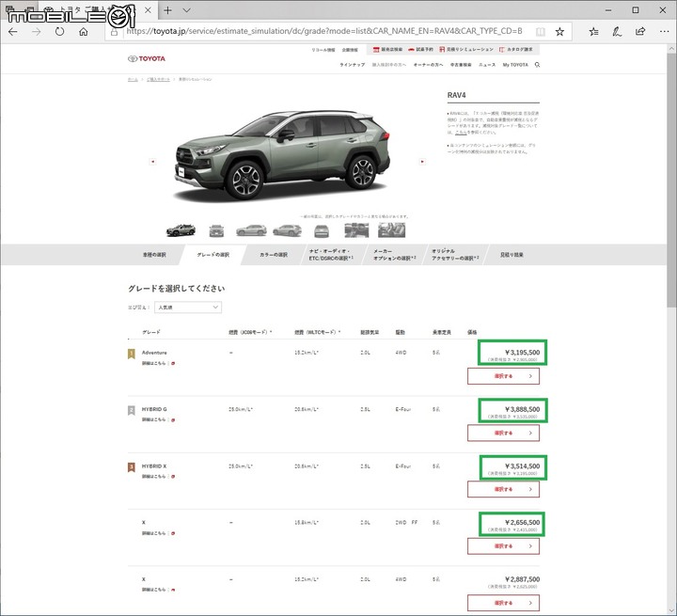Click the Add notes pen icon
Viewport: 677px width, 616px height.
click(x=617, y=32)
